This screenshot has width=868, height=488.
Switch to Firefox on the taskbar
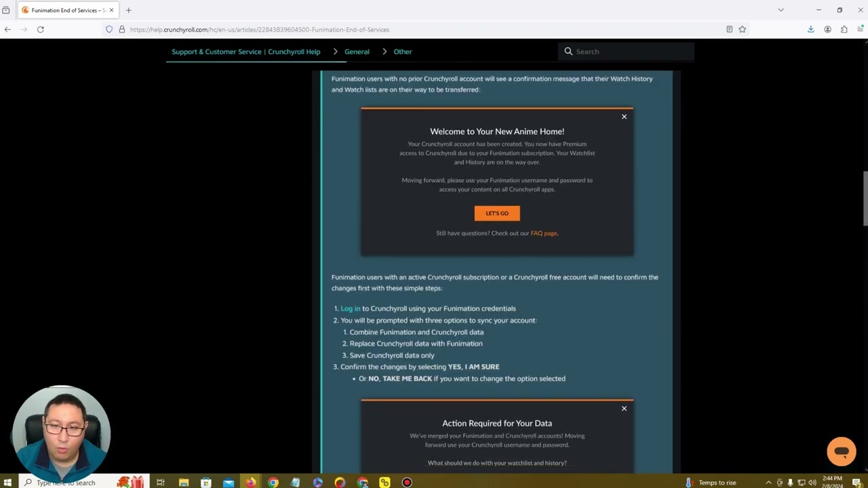pos(251,483)
